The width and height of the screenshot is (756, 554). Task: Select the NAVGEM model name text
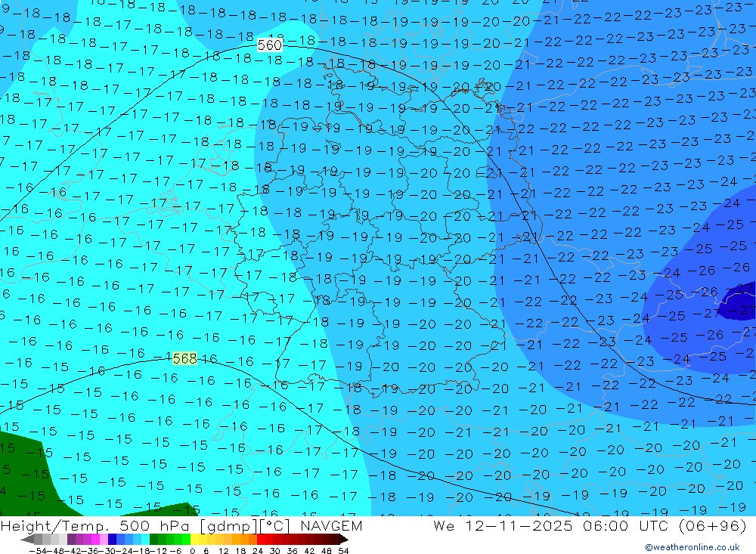tap(331, 525)
